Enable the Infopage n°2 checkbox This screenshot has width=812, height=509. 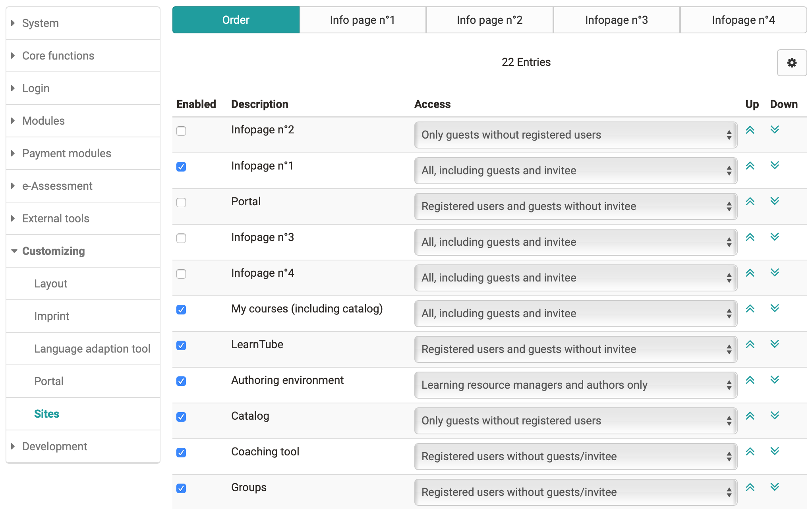click(181, 131)
